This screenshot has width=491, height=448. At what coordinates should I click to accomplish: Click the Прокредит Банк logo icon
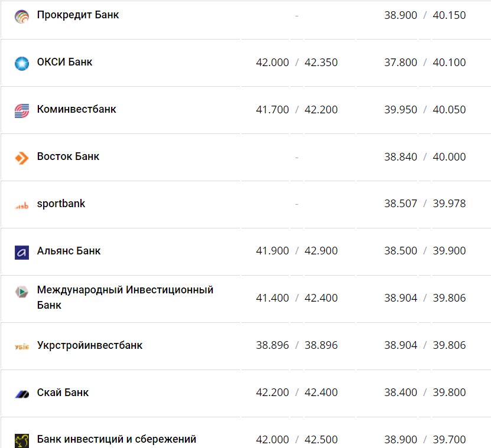point(22,17)
